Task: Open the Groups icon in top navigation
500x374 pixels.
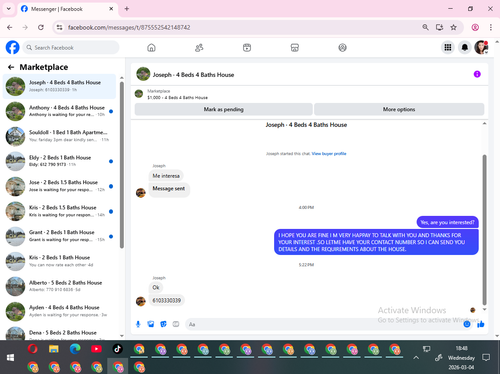Action: point(342,48)
